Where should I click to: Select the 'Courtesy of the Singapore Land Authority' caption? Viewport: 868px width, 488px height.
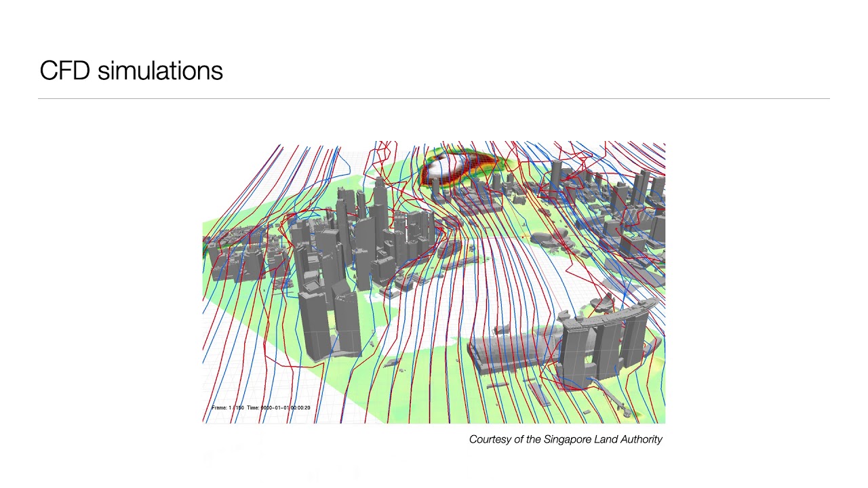point(566,439)
